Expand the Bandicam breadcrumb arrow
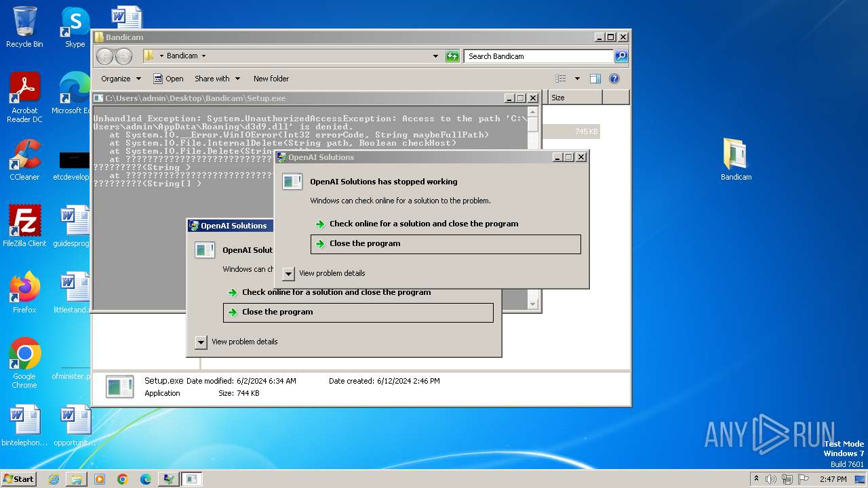The width and height of the screenshot is (868, 488). coord(203,56)
